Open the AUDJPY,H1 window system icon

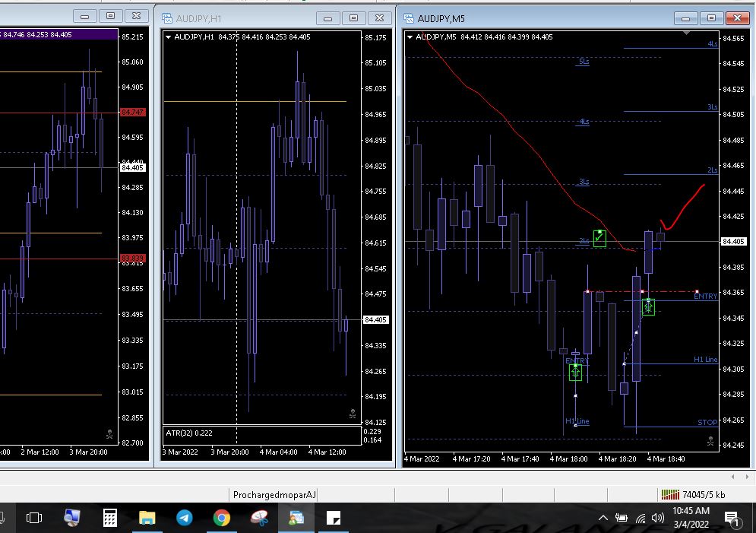pyautogui.click(x=166, y=17)
